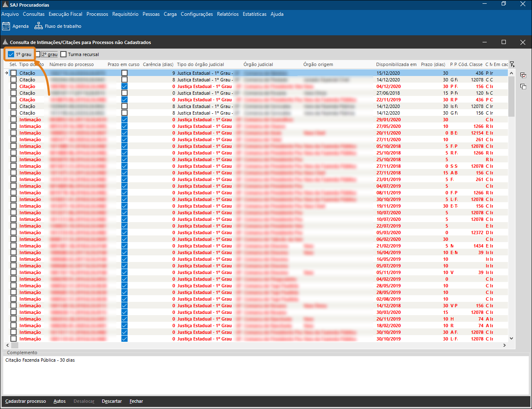
Task: Click the funnel filter icon in grid header
Action: tap(512, 64)
